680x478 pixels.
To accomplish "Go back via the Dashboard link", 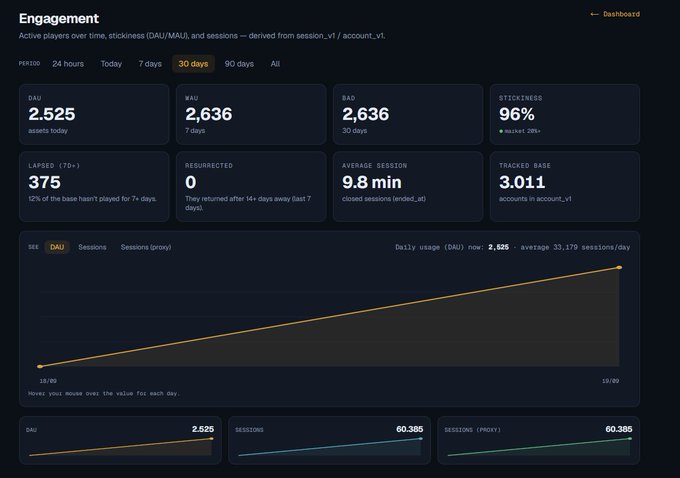I will pos(615,14).
